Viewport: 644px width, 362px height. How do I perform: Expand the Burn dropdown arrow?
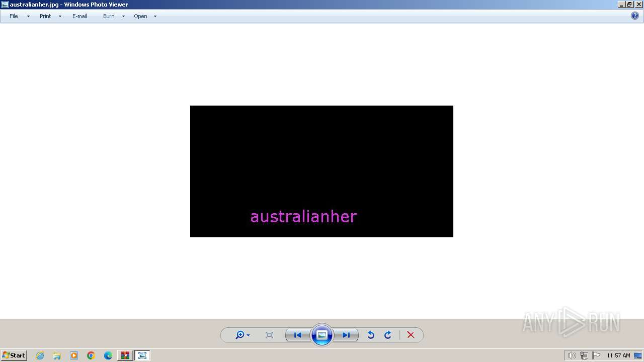[x=123, y=17]
